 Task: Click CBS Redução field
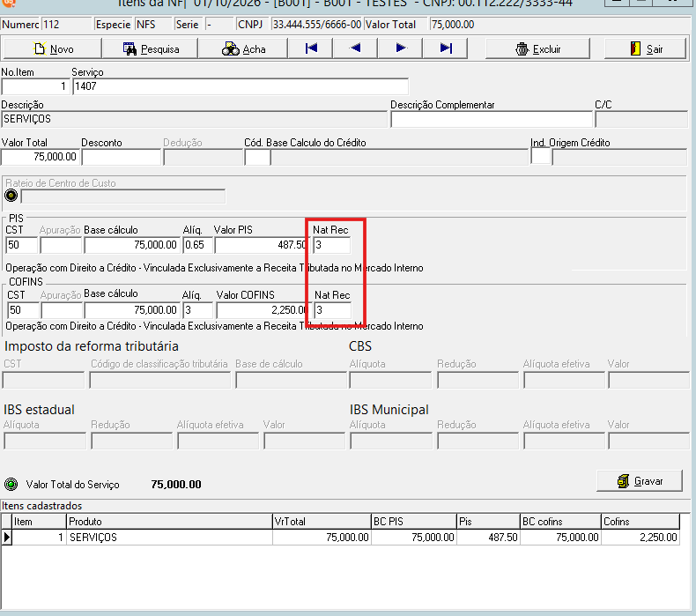(478, 381)
